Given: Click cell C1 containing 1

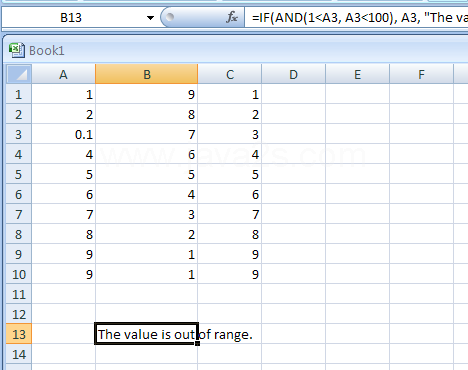Looking at the screenshot, I should click(x=230, y=94).
